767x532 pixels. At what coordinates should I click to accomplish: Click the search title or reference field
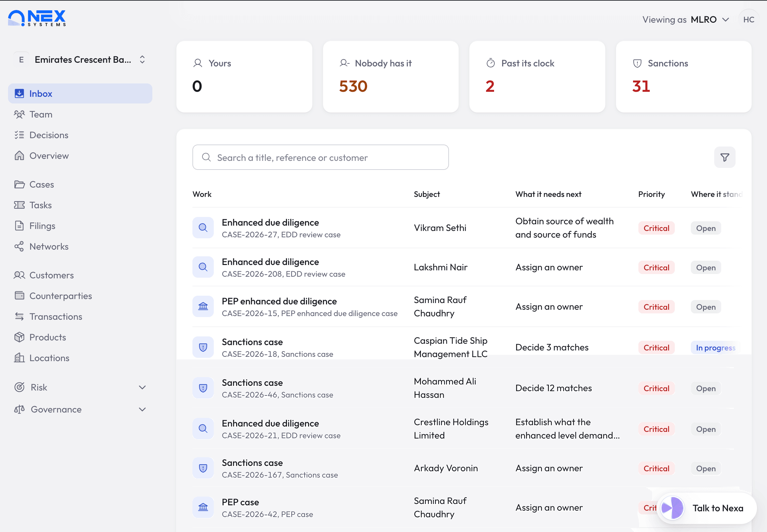[320, 157]
